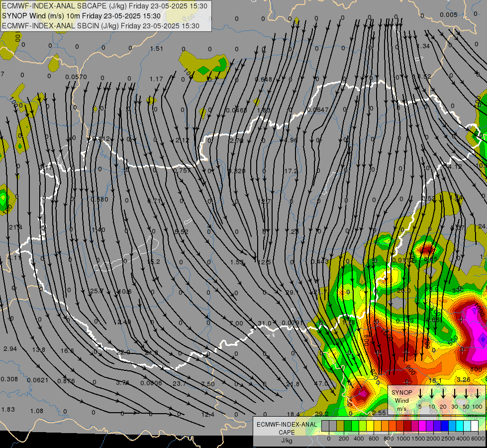This screenshot has width=487, height=448.
Task: Click the 10 m/s wind arrow in legend
Action: click(x=432, y=393)
